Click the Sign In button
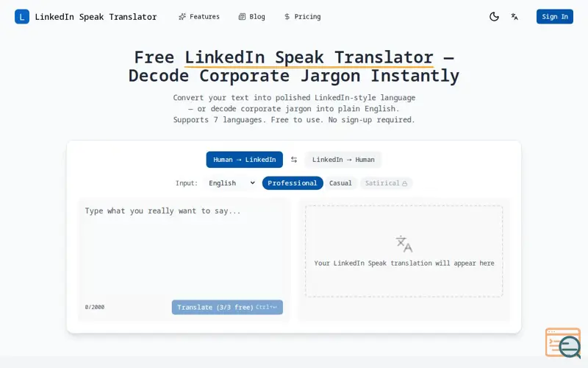Screen dimensions: 588x368 tap(555, 16)
